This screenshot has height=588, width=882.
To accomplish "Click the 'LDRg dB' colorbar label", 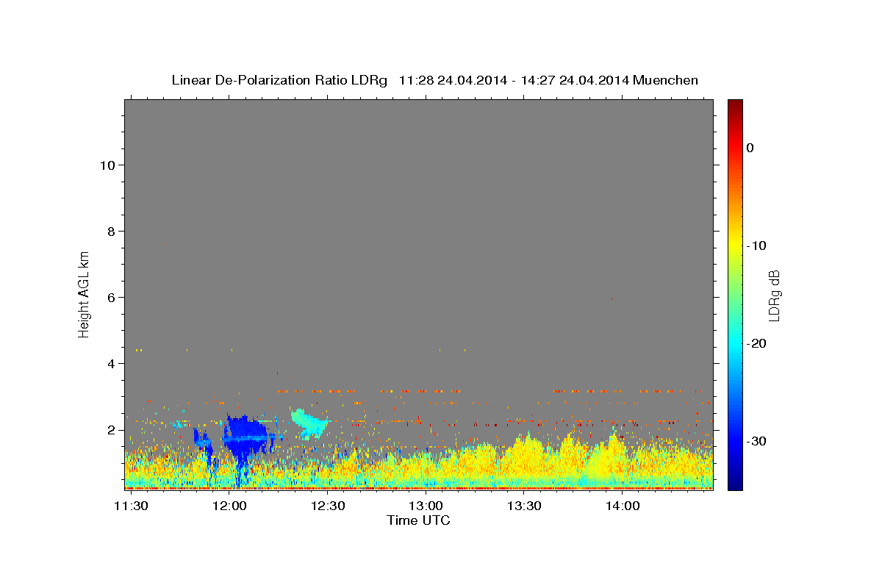I will click(774, 295).
